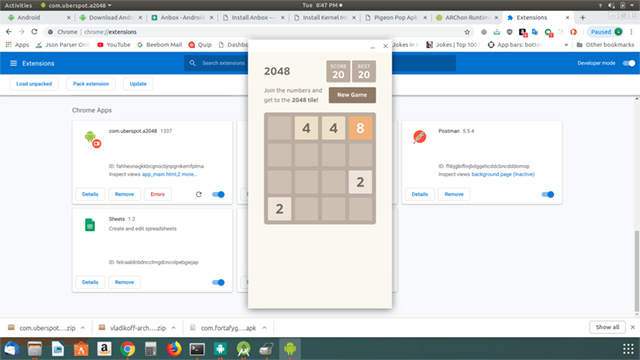Open com.uberspot.a2048 app menu in top bar
640x360 pixels.
point(76,5)
